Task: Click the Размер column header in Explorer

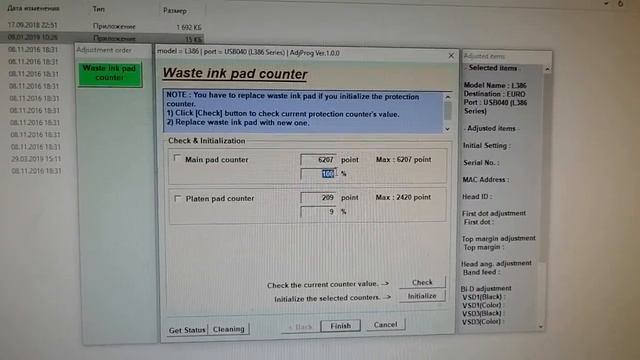Action: tap(175, 10)
